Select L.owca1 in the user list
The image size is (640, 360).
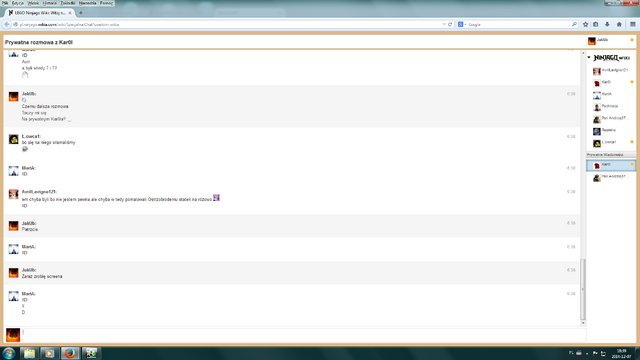[611, 143]
